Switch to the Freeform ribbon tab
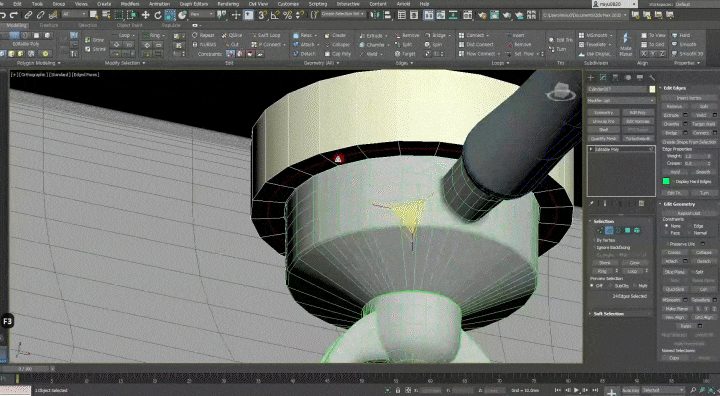 pos(49,25)
